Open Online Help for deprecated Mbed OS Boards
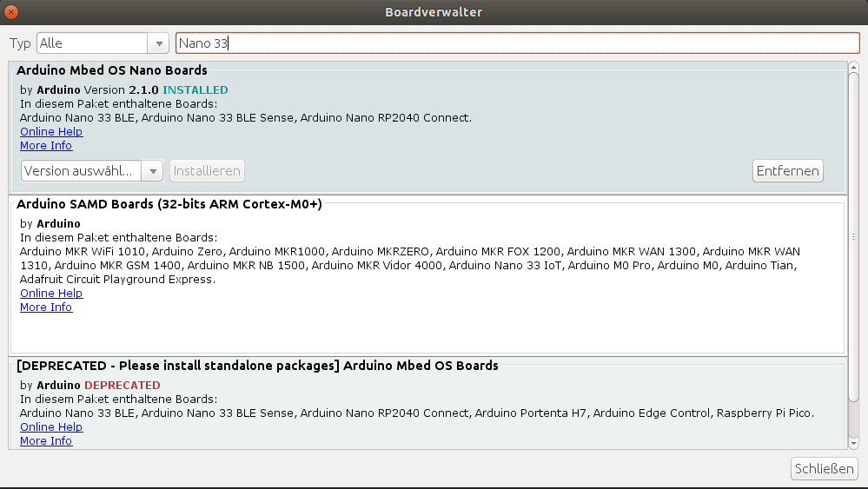 point(51,427)
